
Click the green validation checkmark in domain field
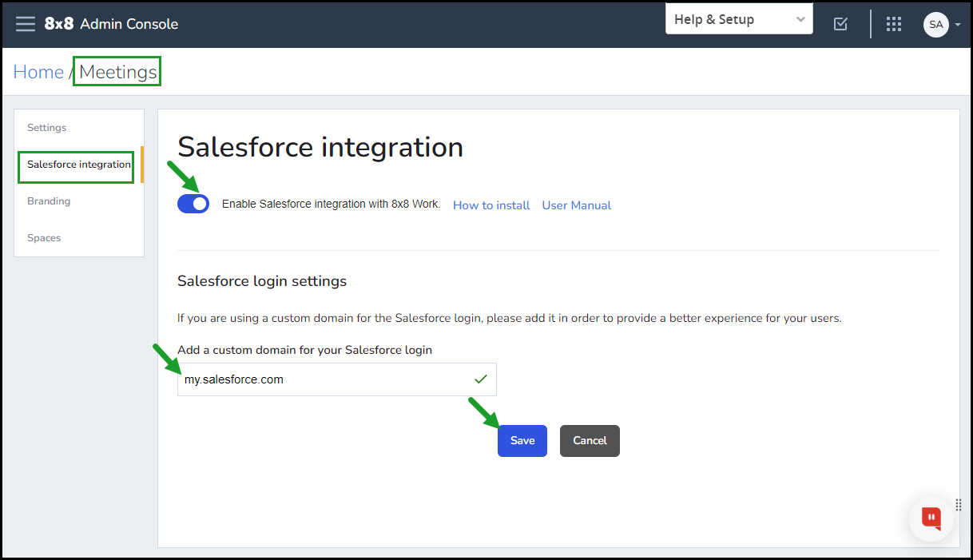pos(480,379)
